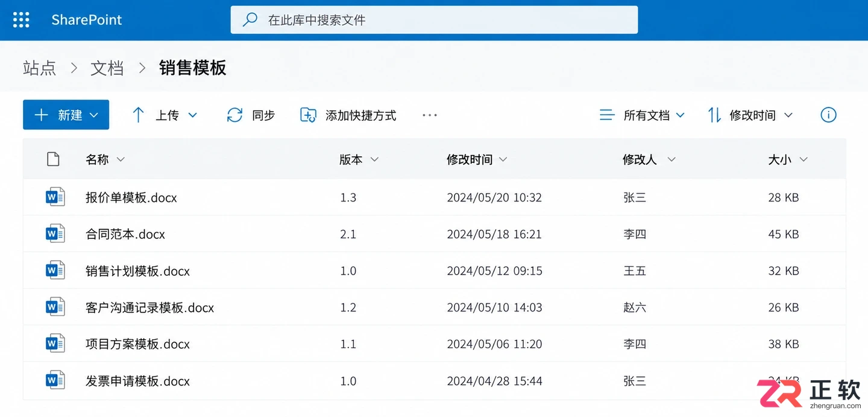Click size 45 KB
The width and height of the screenshot is (868, 417).
coord(784,234)
